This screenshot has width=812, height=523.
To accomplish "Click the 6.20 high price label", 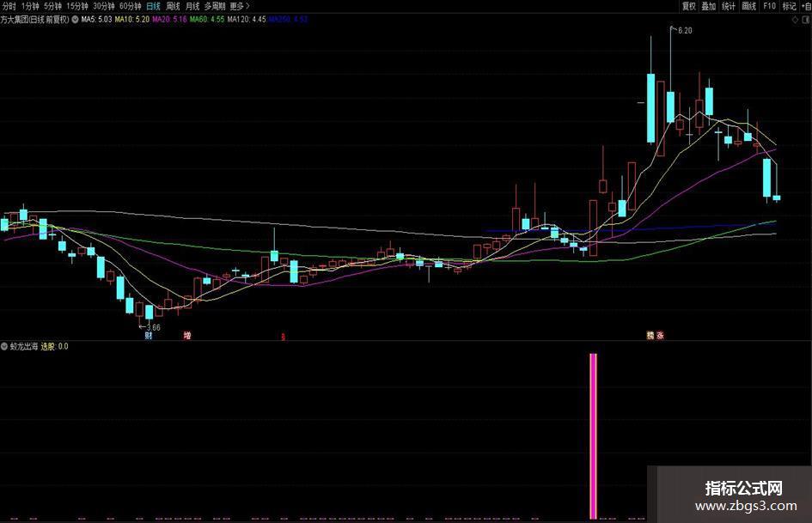I will point(685,31).
